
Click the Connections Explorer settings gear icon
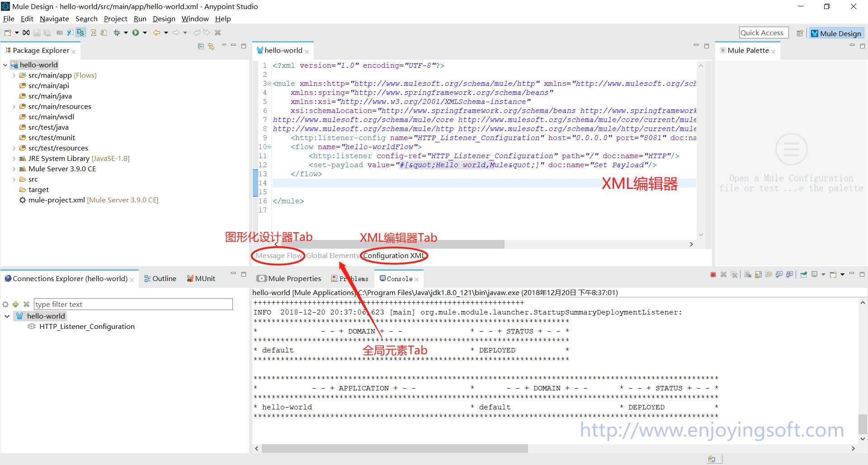(x=5, y=304)
